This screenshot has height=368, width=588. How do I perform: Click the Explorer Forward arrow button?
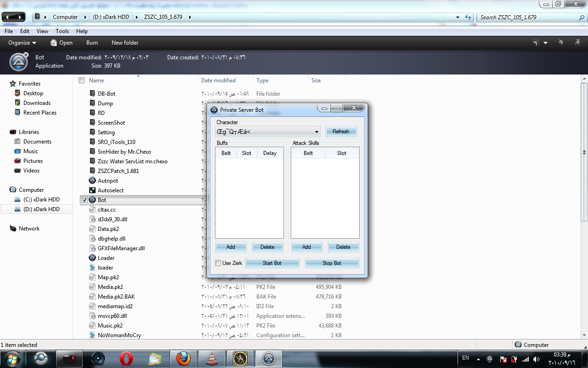19,17
